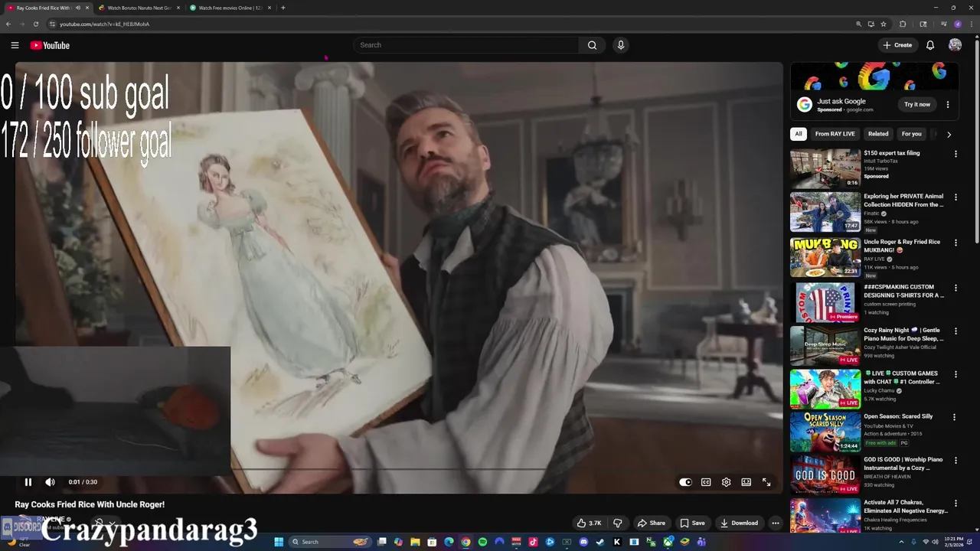The width and height of the screenshot is (980, 551).
Task: Open menu for Cozy Rainy Night video
Action: tap(955, 331)
